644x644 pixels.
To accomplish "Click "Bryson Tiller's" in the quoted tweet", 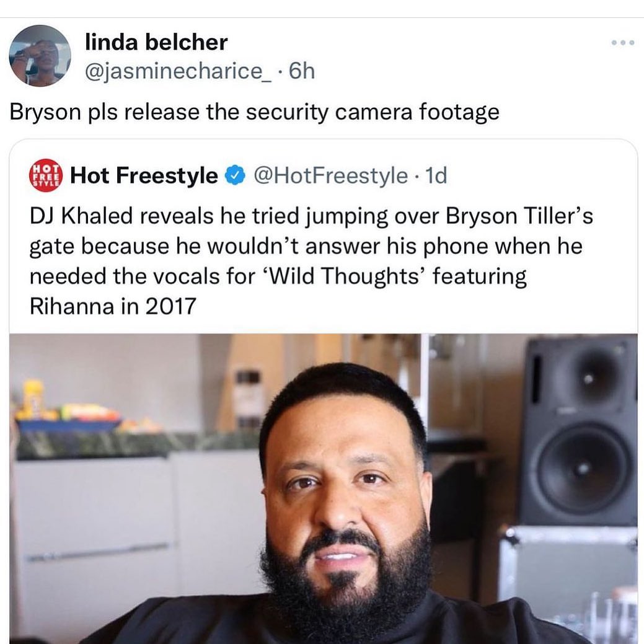I will [x=519, y=216].
